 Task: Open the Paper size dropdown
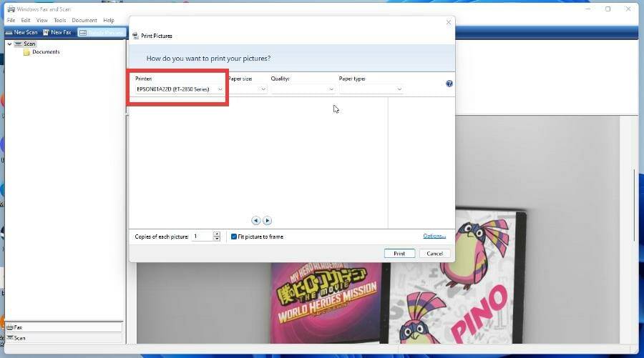(248, 89)
